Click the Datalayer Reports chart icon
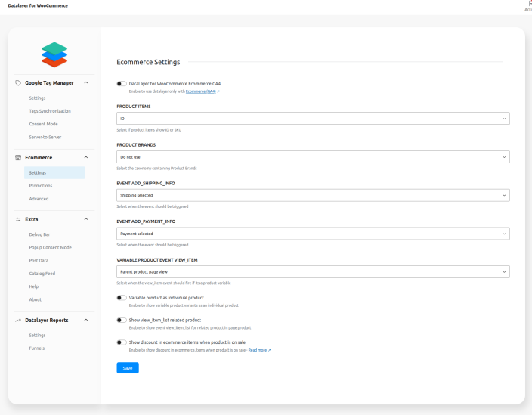The height and width of the screenshot is (415, 532). 18,320
